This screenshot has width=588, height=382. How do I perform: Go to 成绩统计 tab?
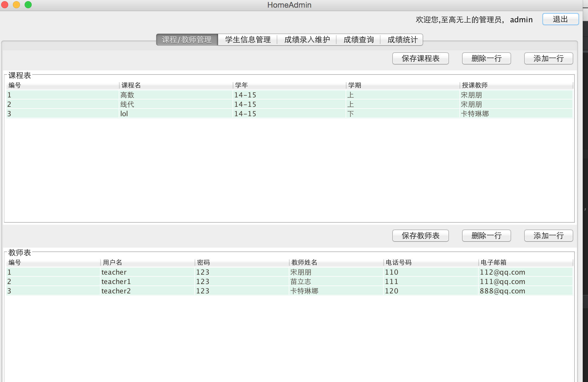402,40
